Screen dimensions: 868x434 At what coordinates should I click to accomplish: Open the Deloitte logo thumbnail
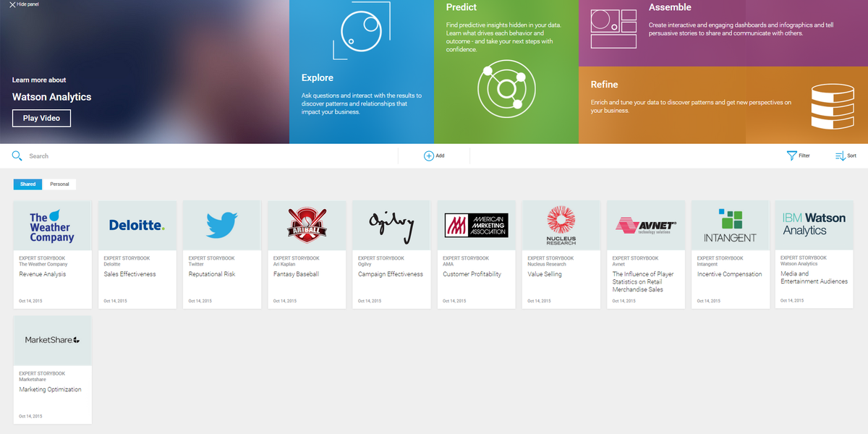click(x=137, y=226)
